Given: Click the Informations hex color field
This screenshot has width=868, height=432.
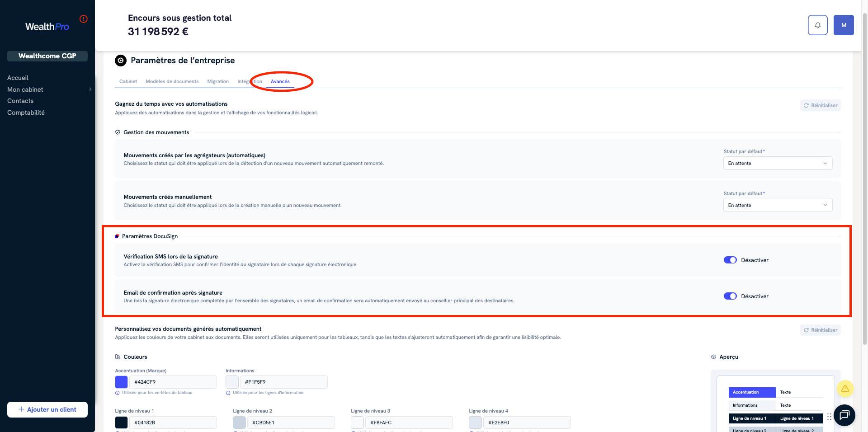Looking at the screenshot, I should pyautogui.click(x=283, y=382).
